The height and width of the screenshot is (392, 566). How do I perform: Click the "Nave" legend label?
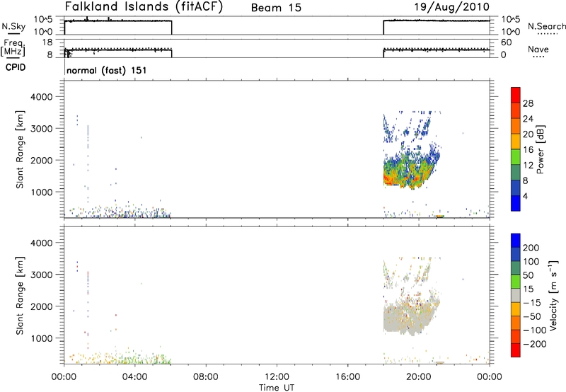click(x=538, y=49)
